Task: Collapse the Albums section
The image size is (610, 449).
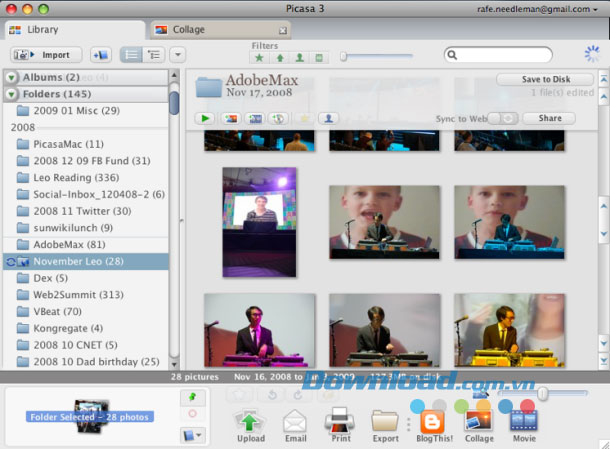Action: click(x=10, y=77)
